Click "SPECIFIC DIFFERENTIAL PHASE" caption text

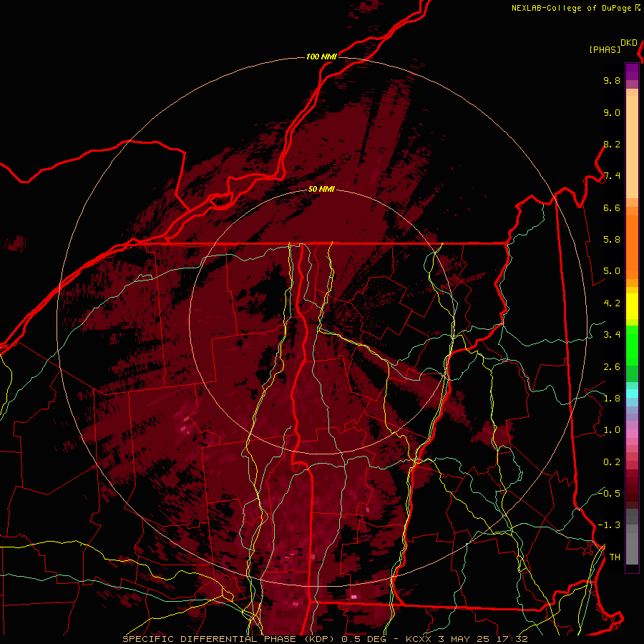209,639
